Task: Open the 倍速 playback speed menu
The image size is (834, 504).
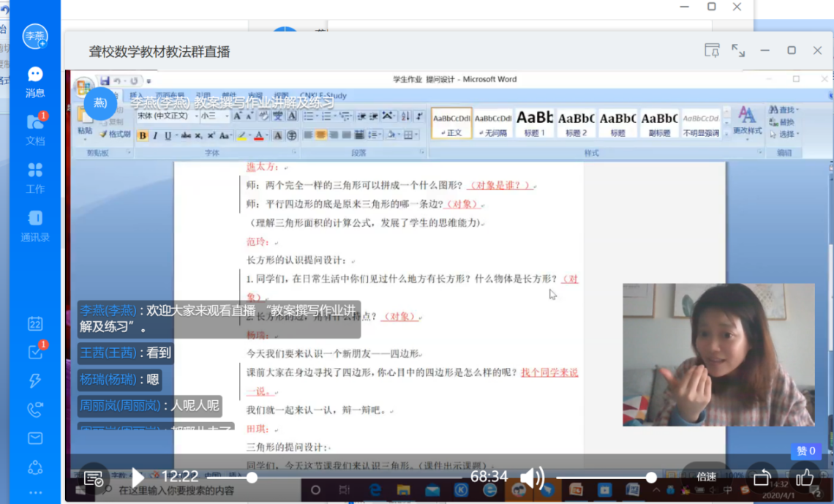Action: (706, 477)
